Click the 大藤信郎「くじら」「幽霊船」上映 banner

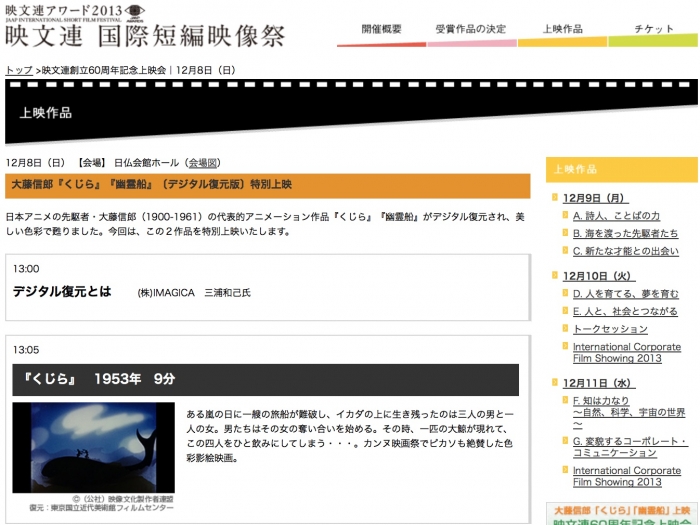click(621, 514)
